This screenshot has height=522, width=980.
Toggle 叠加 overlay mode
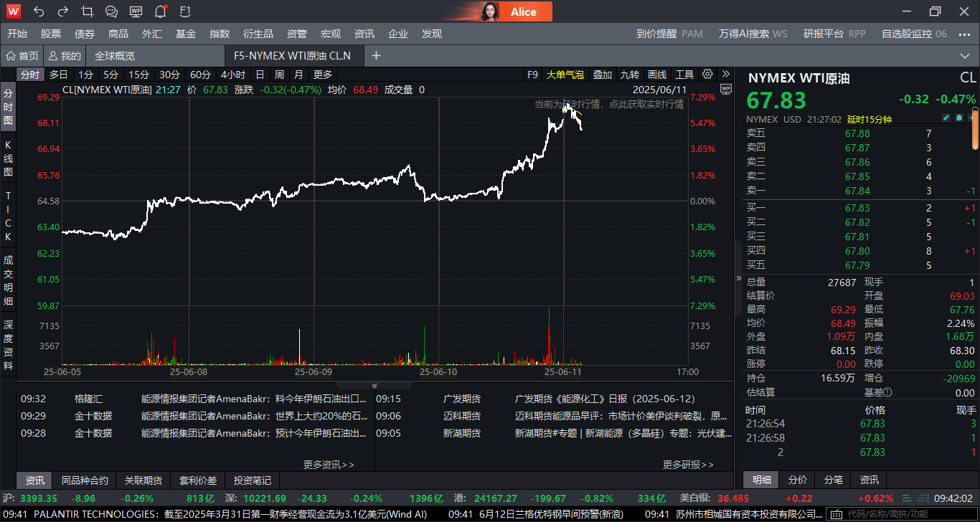click(x=601, y=74)
